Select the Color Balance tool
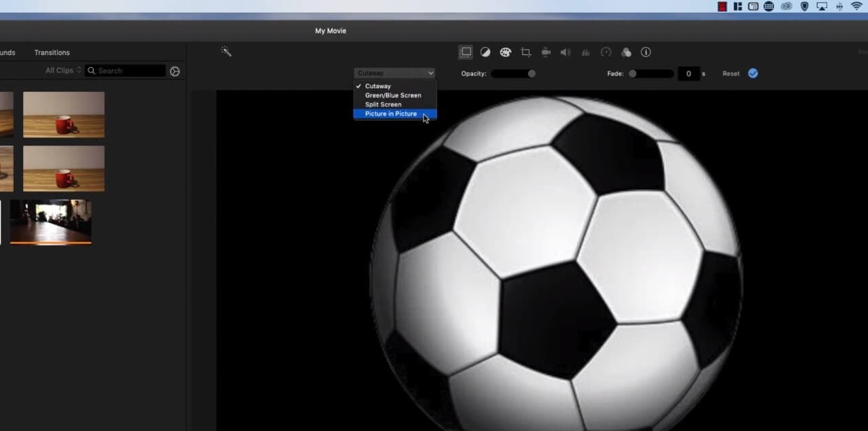The image size is (868, 431). click(485, 52)
